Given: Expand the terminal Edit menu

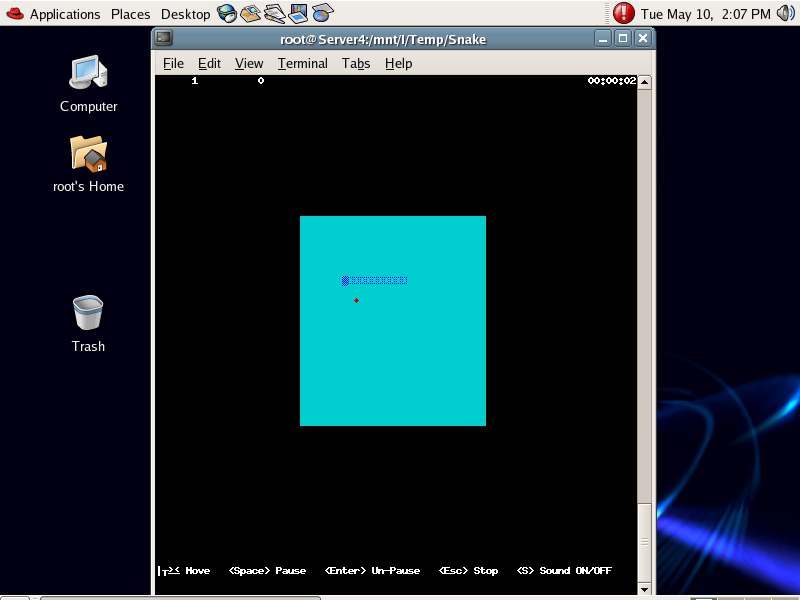Looking at the screenshot, I should (209, 63).
